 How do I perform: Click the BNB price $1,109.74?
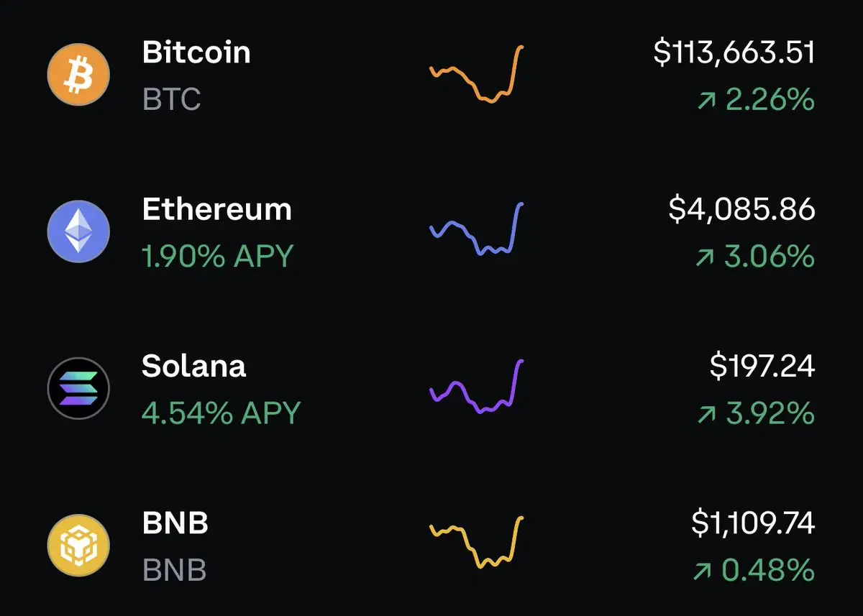pyautogui.click(x=753, y=523)
